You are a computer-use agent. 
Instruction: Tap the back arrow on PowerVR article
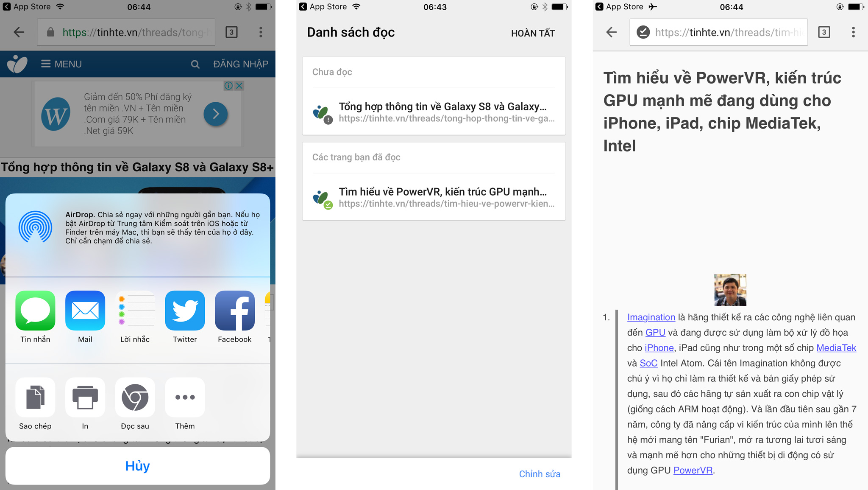coord(611,32)
